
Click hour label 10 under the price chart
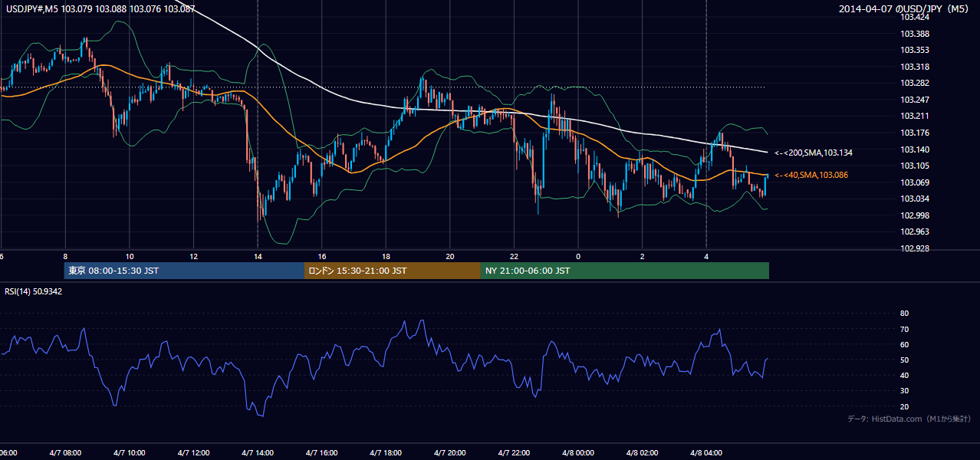coord(130,256)
